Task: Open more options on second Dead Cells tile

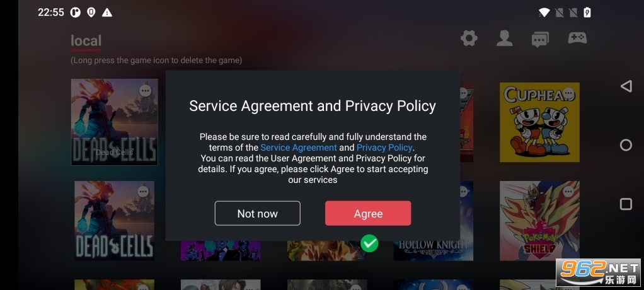Action: [x=143, y=192]
